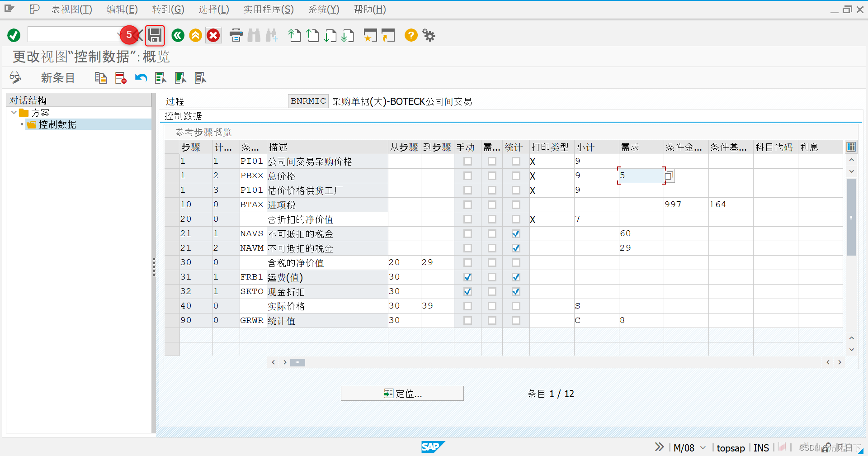
Task: Open the 编辑(E) menu
Action: (122, 9)
